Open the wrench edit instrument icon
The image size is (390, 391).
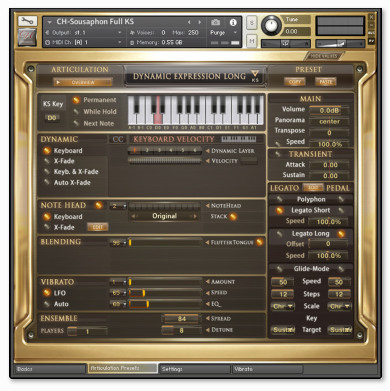[x=27, y=21]
